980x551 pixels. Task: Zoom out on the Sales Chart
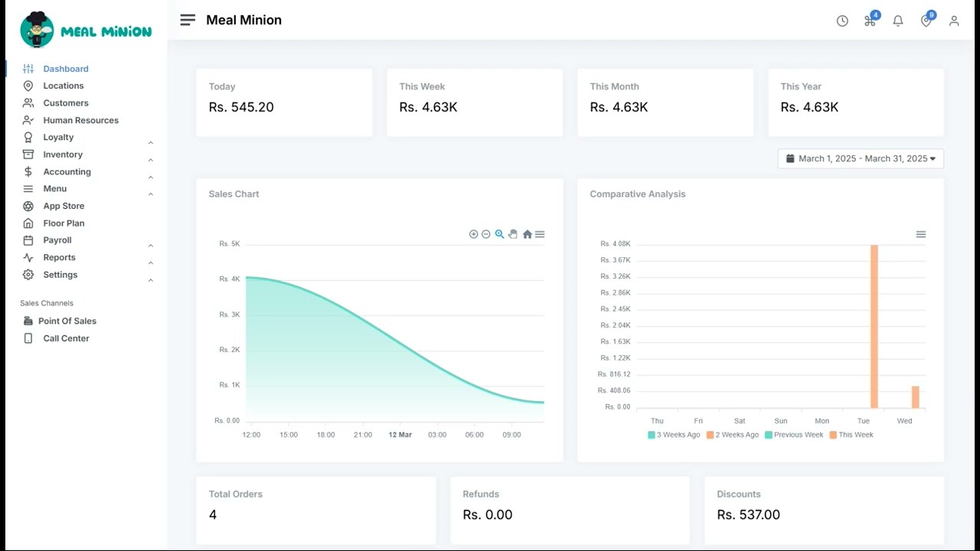(485, 234)
